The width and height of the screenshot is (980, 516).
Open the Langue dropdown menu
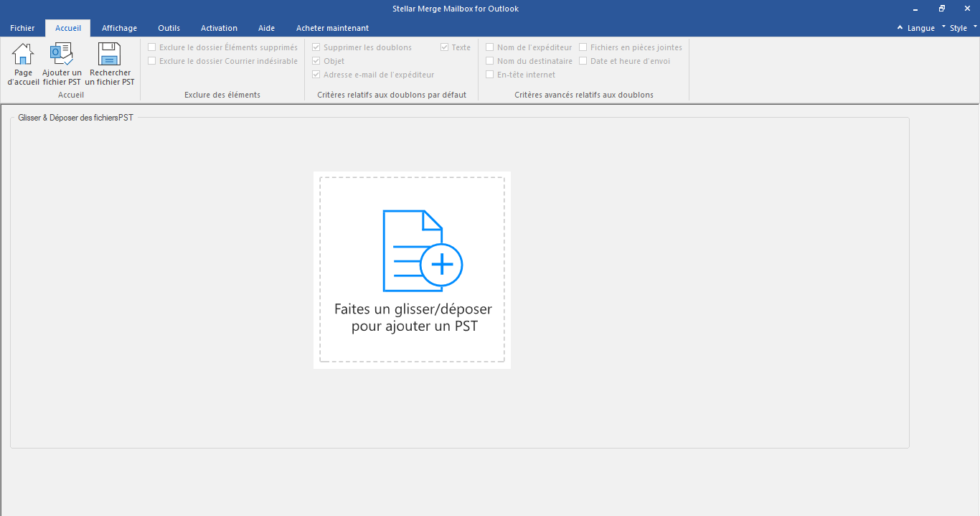(x=921, y=28)
